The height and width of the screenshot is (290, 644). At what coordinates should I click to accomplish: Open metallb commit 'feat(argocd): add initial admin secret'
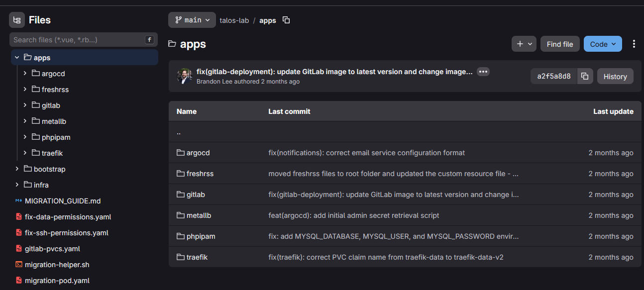(354, 215)
